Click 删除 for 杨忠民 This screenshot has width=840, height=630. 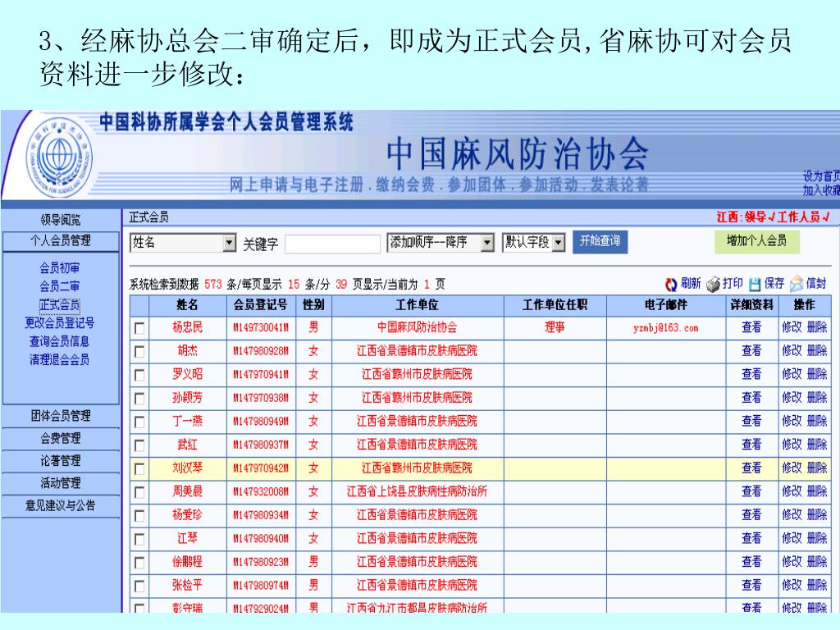pyautogui.click(x=817, y=327)
